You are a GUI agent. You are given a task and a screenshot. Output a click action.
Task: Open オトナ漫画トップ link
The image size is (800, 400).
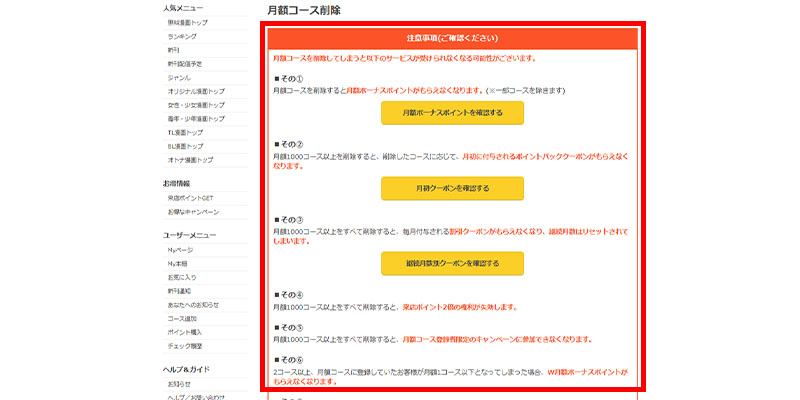click(190, 160)
